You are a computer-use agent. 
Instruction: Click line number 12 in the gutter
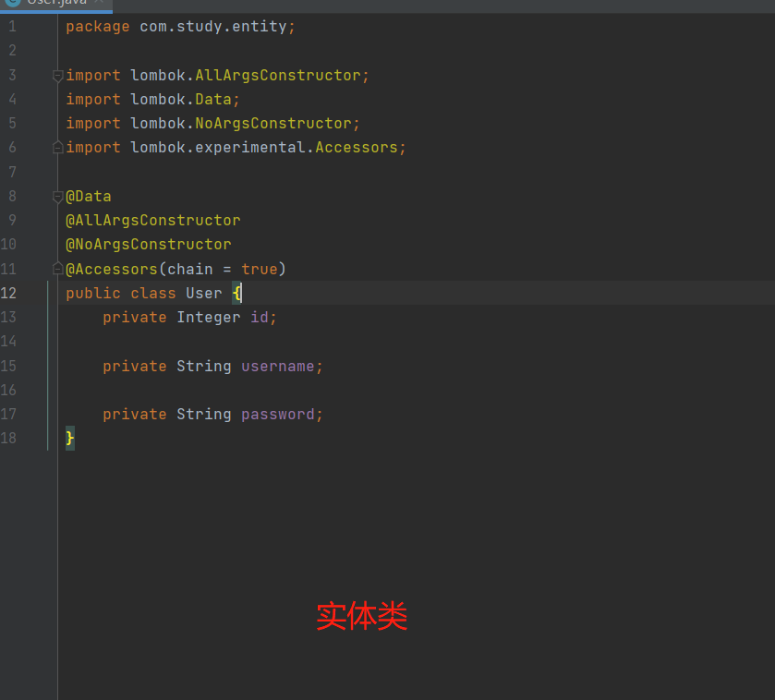(x=8, y=294)
